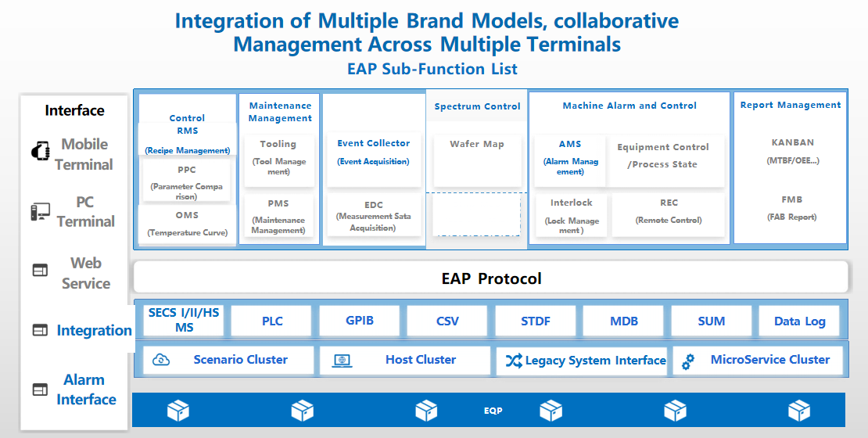868x438 pixels.
Task: Click the PMS Maintenance Management card
Action: click(278, 216)
